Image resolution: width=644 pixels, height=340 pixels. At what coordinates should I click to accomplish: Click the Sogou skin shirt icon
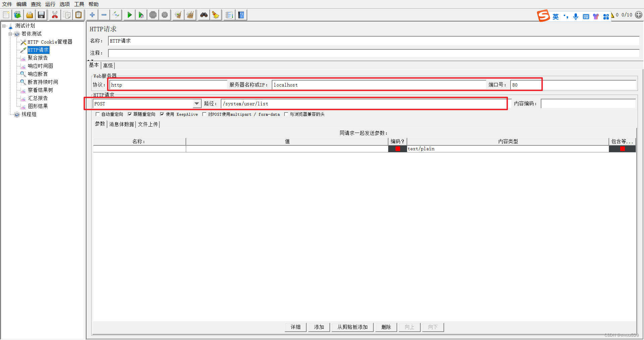pyautogui.click(x=596, y=16)
